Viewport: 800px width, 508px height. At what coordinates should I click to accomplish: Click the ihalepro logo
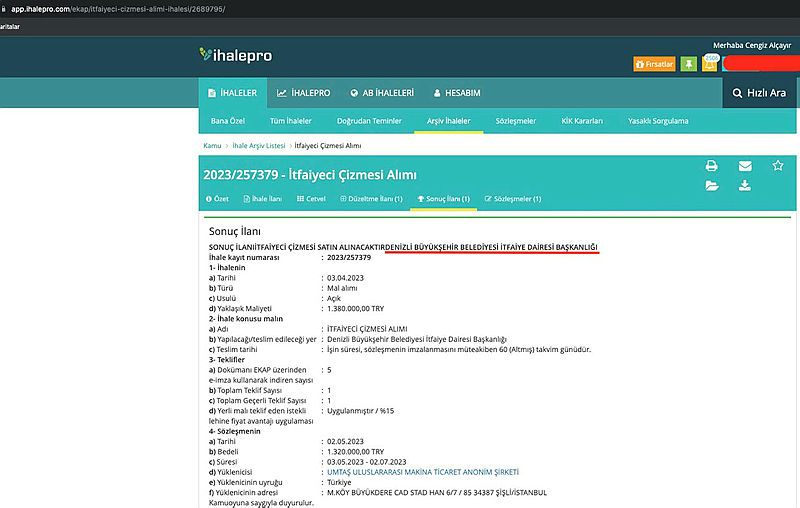tap(236, 56)
